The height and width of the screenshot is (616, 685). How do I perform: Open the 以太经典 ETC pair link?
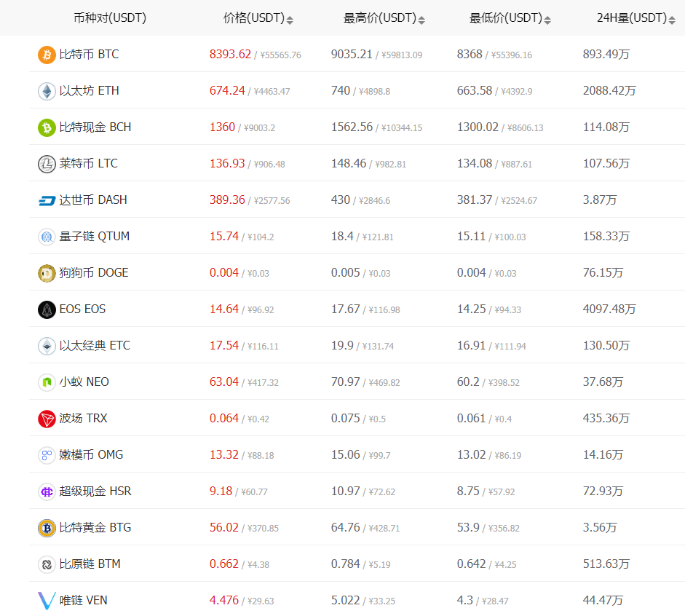(x=95, y=346)
